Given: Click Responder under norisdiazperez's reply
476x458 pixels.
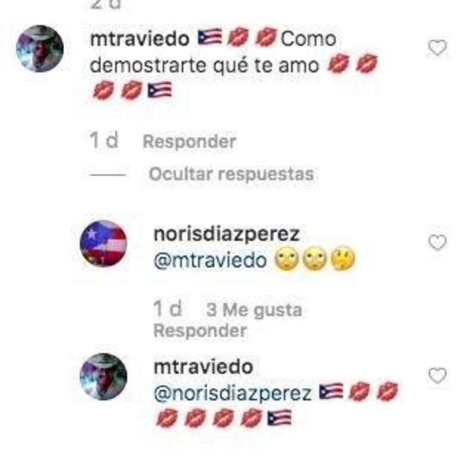Looking at the screenshot, I should tap(200, 331).
